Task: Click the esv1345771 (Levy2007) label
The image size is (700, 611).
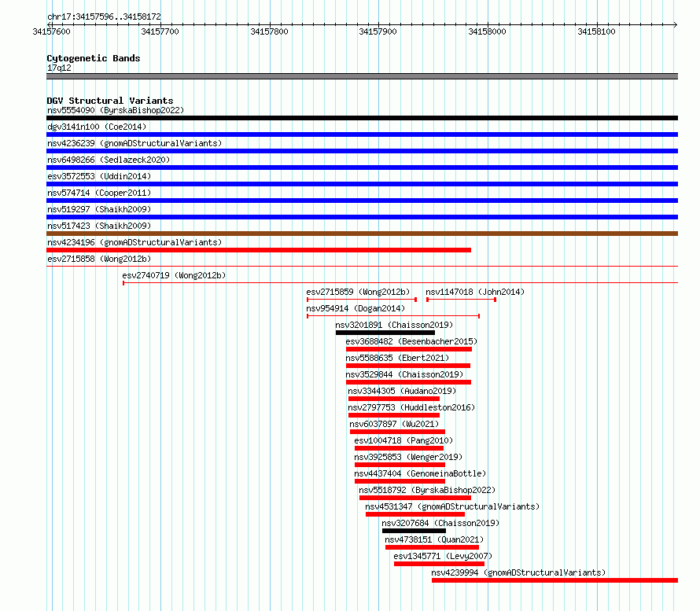Action: [443, 556]
